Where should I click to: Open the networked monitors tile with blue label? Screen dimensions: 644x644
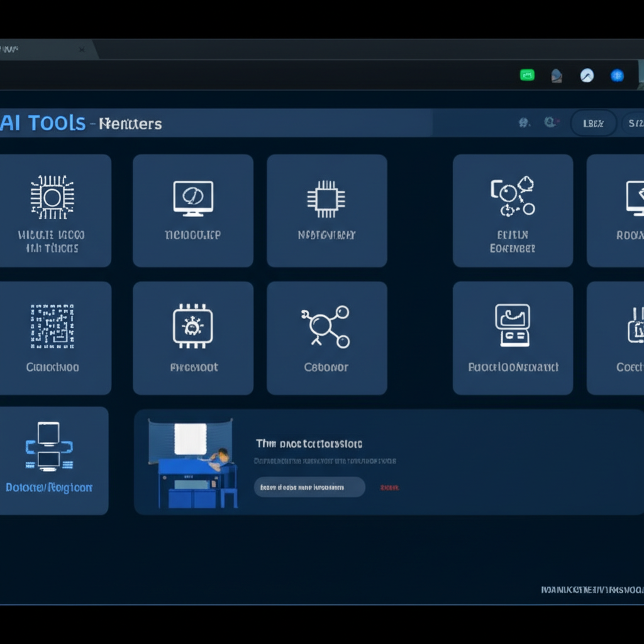(x=50, y=460)
